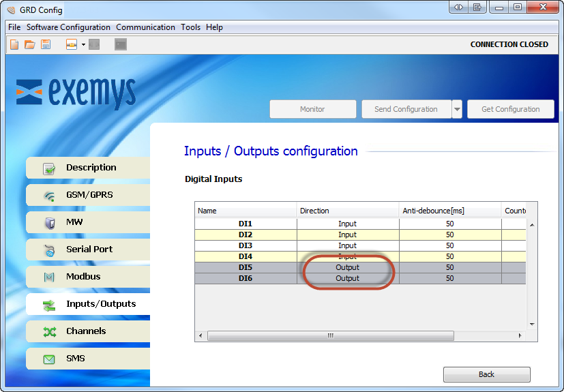Expand the connection icon dropdown arrow
This screenshot has height=392, width=564.
point(83,44)
